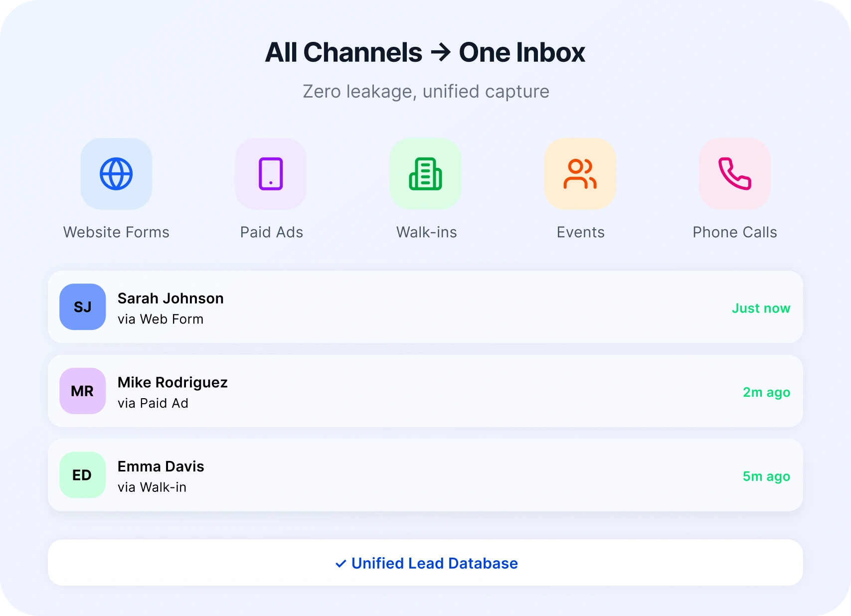Click the 'Walk-ins' label
Viewport: 851px width, 616px height.
click(x=427, y=232)
